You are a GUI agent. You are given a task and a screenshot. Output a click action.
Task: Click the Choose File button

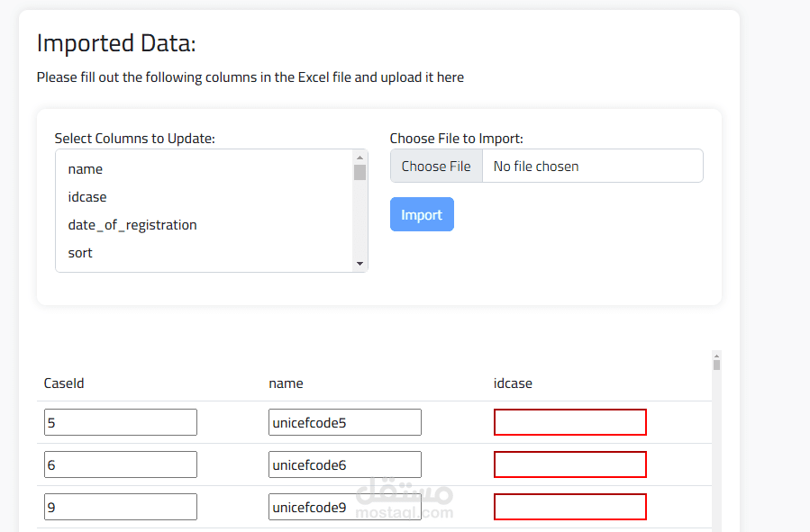click(x=436, y=167)
